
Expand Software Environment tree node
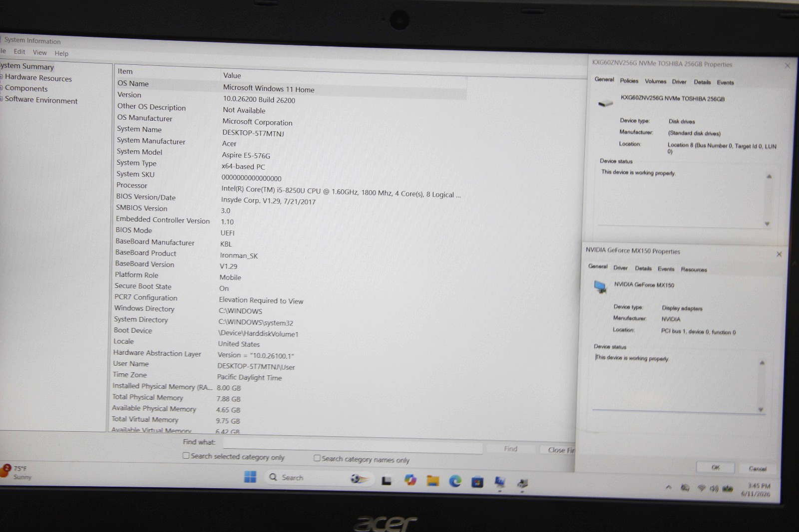tap(2, 99)
